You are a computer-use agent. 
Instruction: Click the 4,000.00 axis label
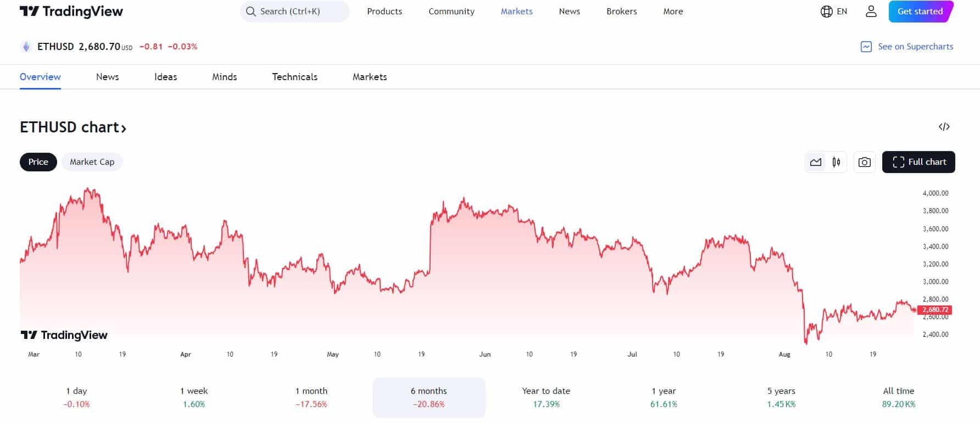(936, 193)
